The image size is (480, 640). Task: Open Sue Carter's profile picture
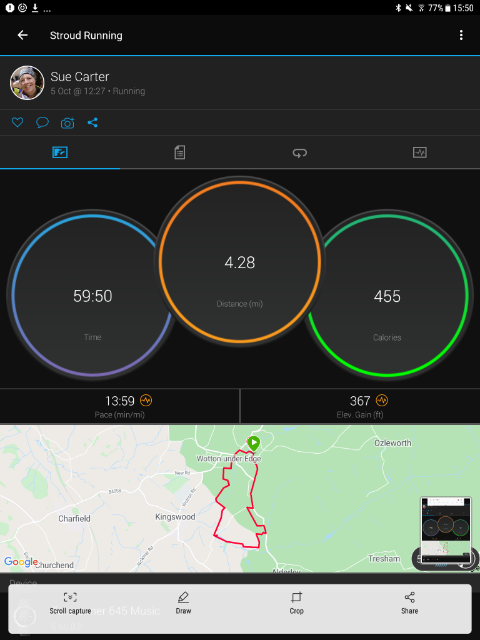(x=27, y=83)
